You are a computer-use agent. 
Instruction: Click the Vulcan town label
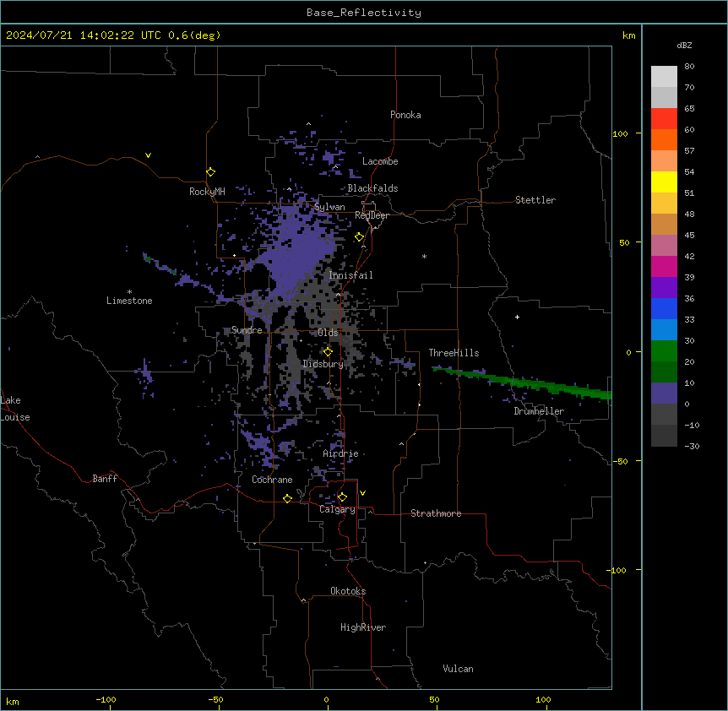458,669
